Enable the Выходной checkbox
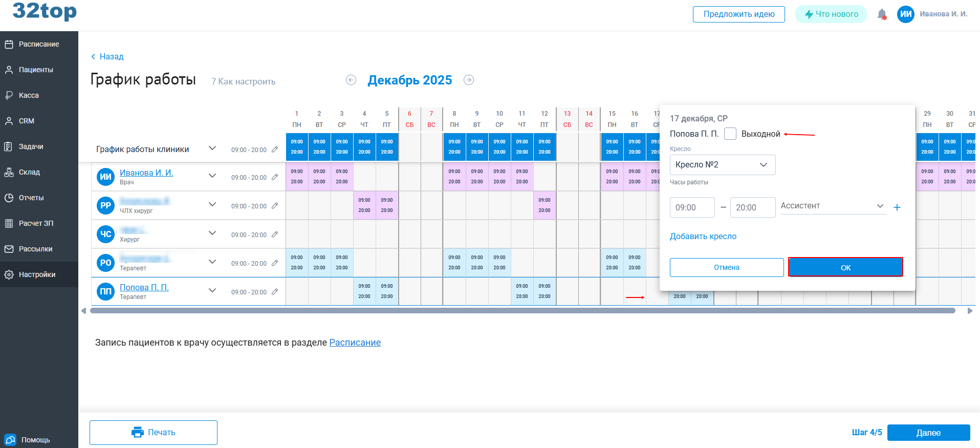 click(x=730, y=134)
